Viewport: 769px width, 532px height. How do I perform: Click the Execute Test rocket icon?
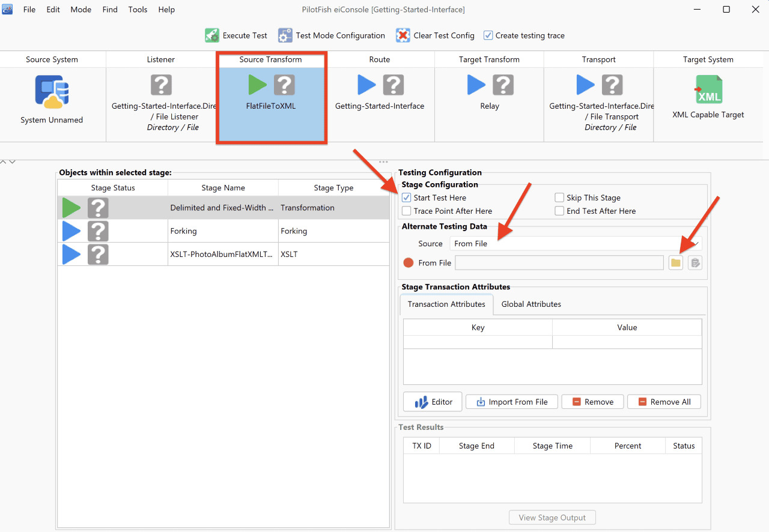[212, 35]
